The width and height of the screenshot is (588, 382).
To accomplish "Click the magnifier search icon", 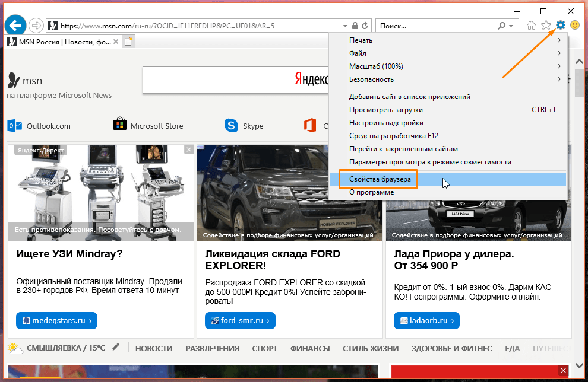I will point(501,26).
